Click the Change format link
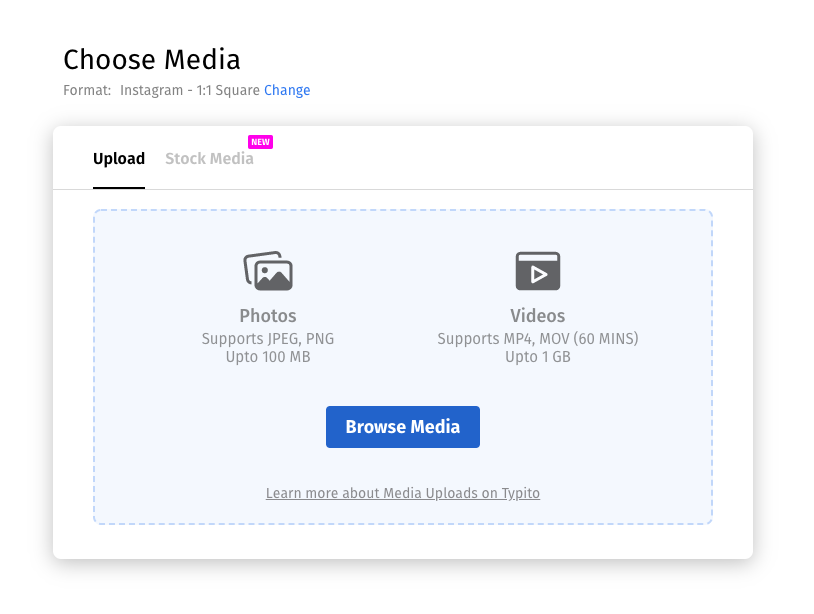Image resolution: width=814 pixels, height=614 pixels. (287, 90)
